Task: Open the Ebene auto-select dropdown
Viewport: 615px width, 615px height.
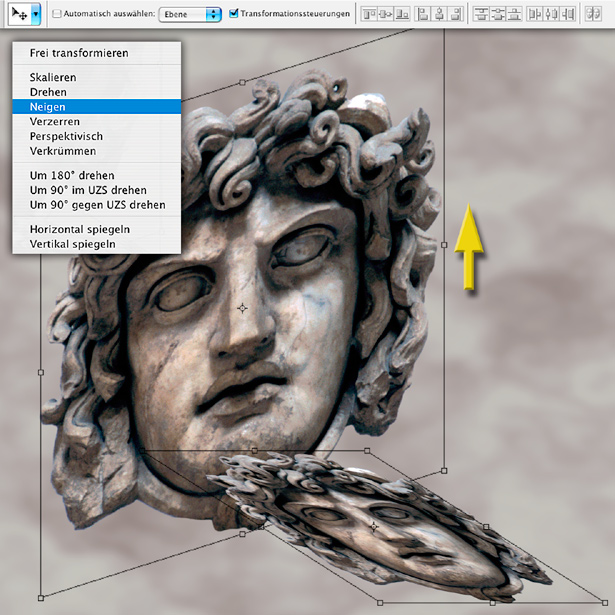Action: pos(190,15)
